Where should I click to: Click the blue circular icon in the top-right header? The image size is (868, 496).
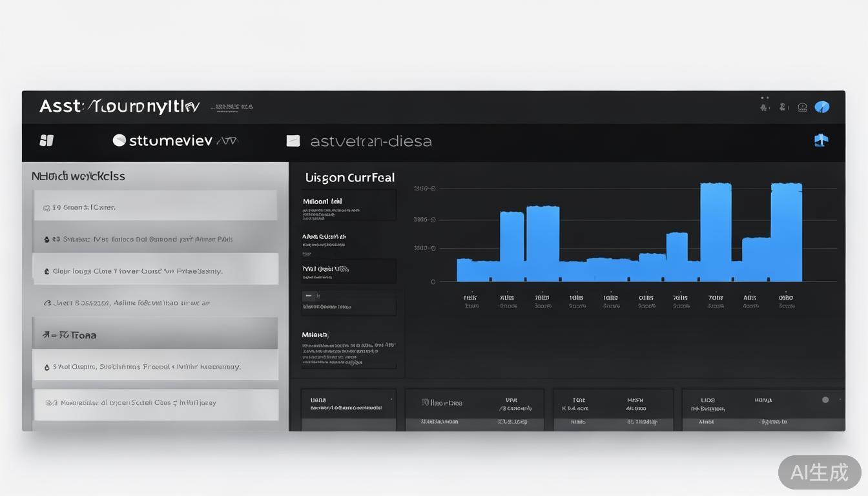[821, 107]
